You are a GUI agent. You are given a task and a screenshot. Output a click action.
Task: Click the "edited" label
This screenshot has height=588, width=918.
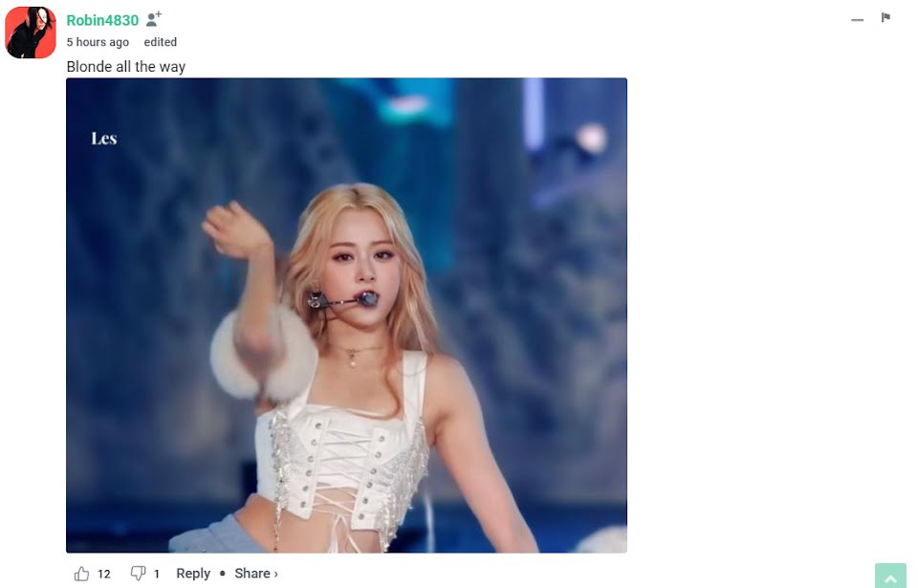(161, 42)
